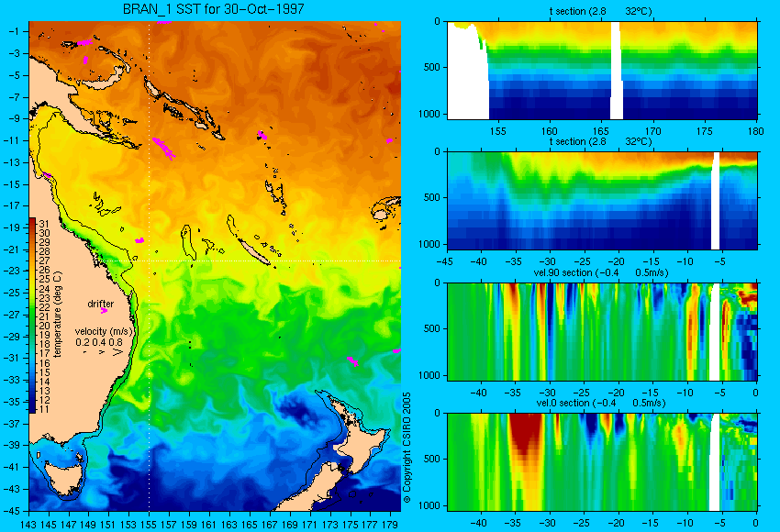Click the 'temperature (deg C)' color scale label
Screen dimensions: 780x532
58,315
